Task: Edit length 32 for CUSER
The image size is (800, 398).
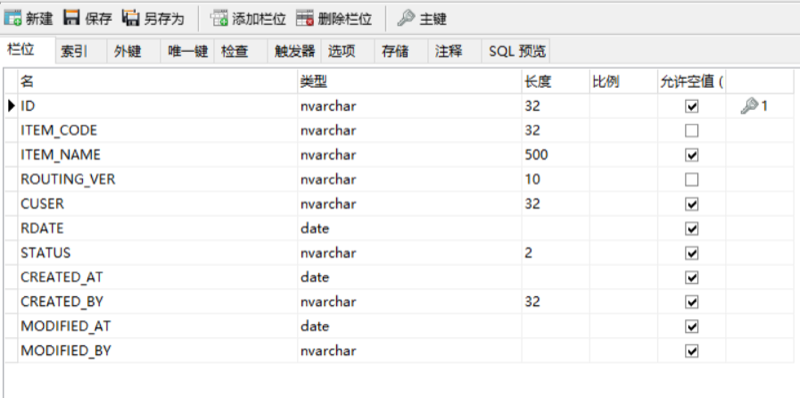Action: click(555, 204)
